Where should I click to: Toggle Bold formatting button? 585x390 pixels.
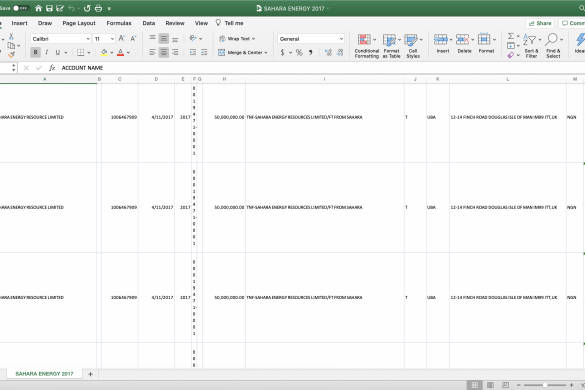tap(35, 53)
